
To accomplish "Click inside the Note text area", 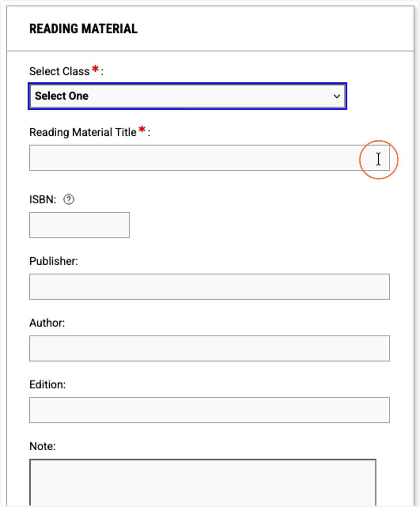I will (203, 483).
